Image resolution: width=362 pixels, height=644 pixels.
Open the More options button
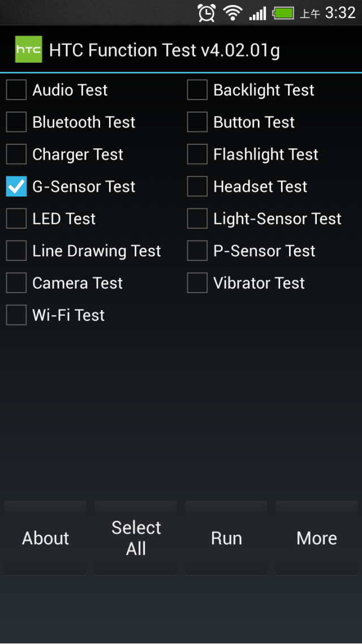[x=316, y=538]
